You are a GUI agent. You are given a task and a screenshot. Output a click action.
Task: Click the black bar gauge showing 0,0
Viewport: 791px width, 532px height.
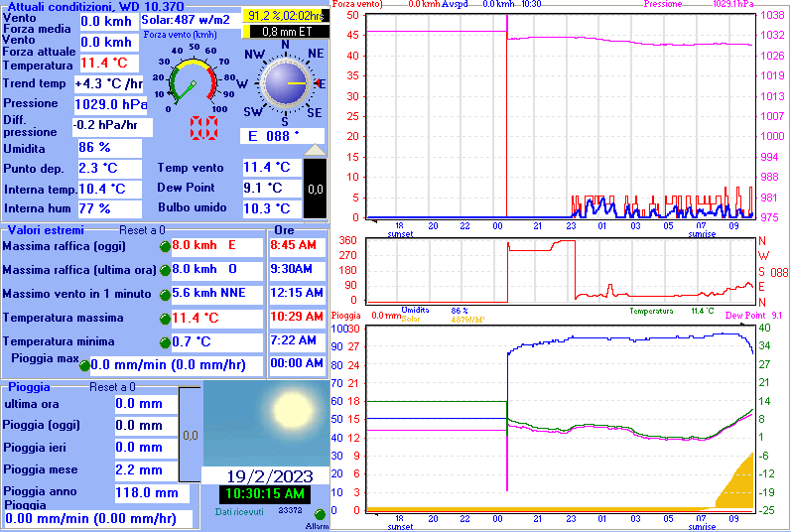coord(316,189)
